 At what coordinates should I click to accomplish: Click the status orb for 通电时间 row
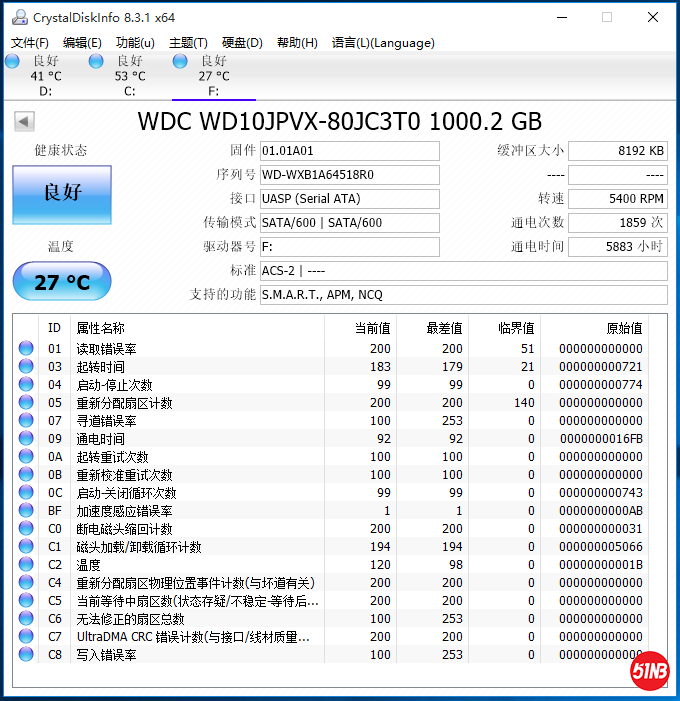[26, 439]
